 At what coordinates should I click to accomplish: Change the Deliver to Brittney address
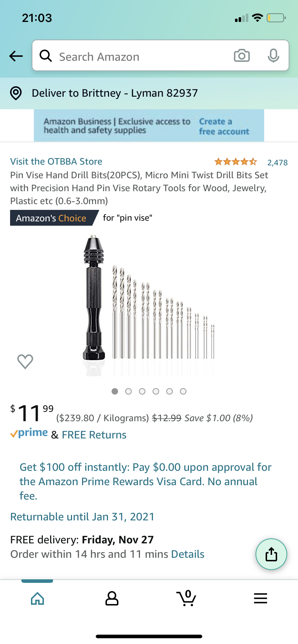[115, 93]
